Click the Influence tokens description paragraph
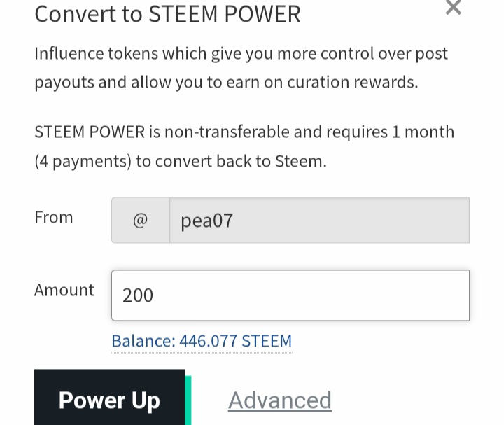 point(241,67)
